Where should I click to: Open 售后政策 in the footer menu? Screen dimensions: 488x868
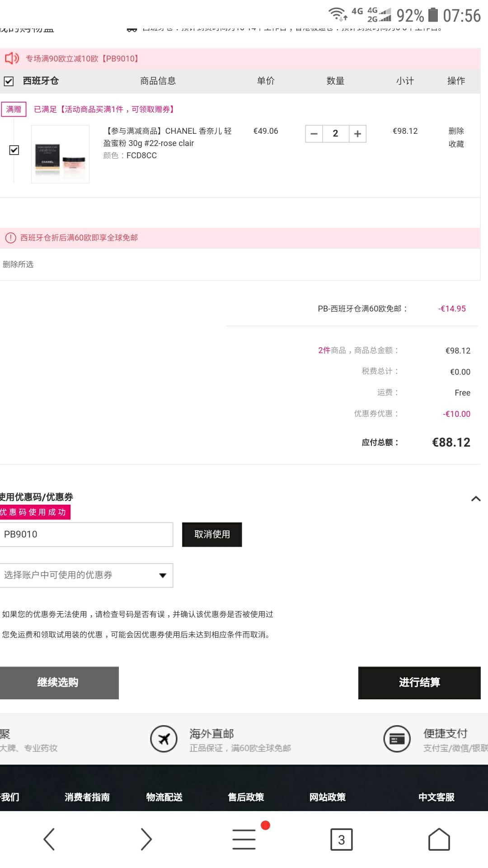point(246,797)
